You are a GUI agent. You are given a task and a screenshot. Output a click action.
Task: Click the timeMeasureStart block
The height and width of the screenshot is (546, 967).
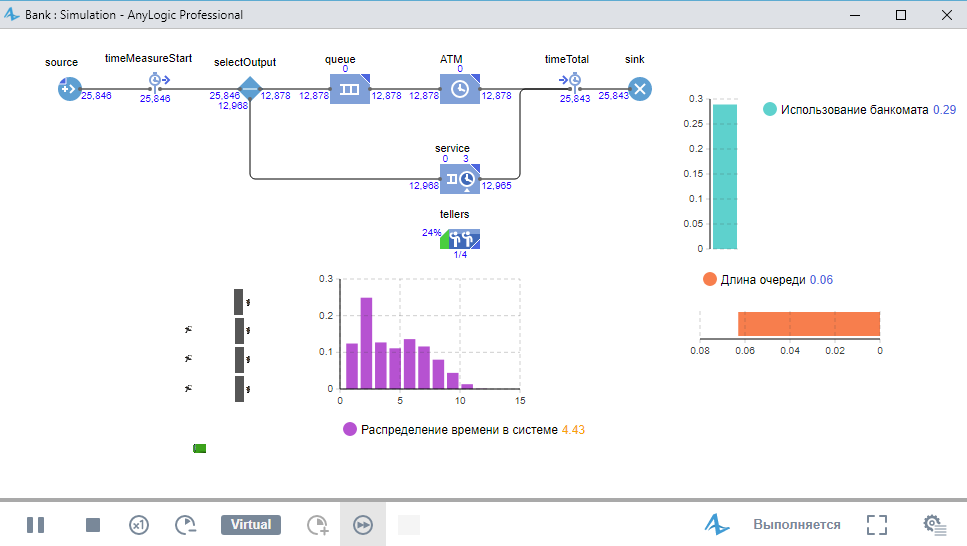click(x=156, y=81)
